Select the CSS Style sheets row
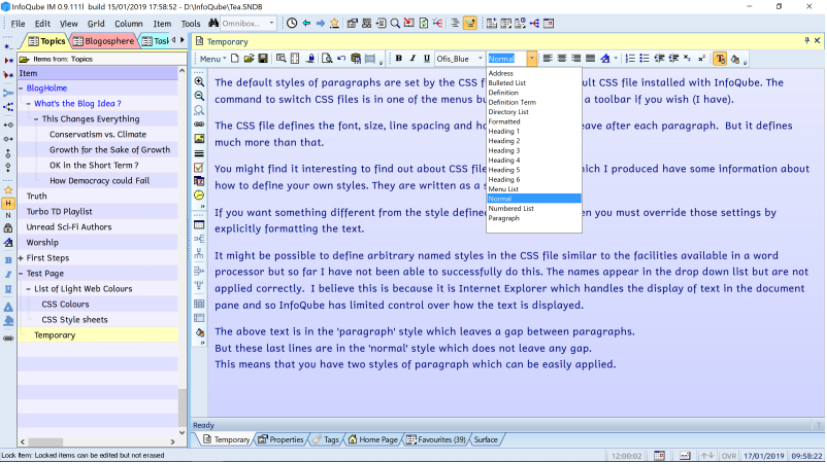This screenshot has height=465, width=827. (98, 320)
